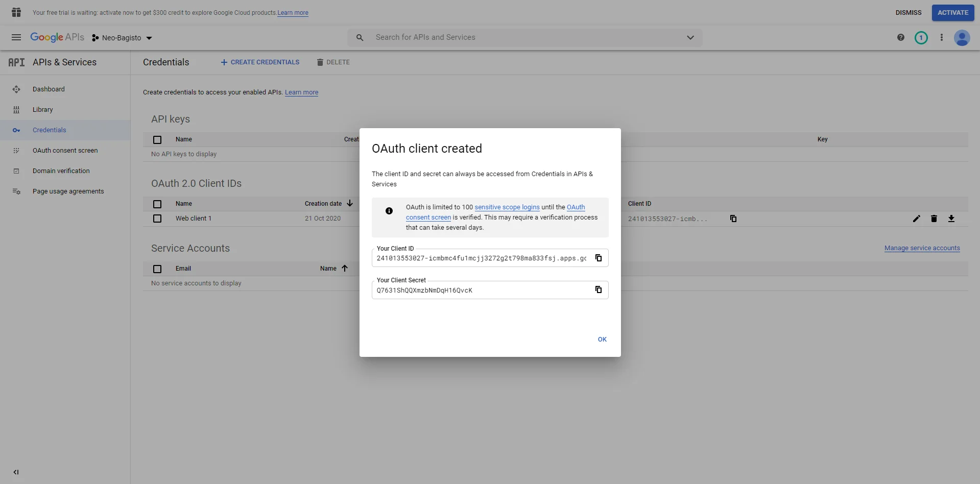Open Domain verification in sidebar

pos(61,171)
